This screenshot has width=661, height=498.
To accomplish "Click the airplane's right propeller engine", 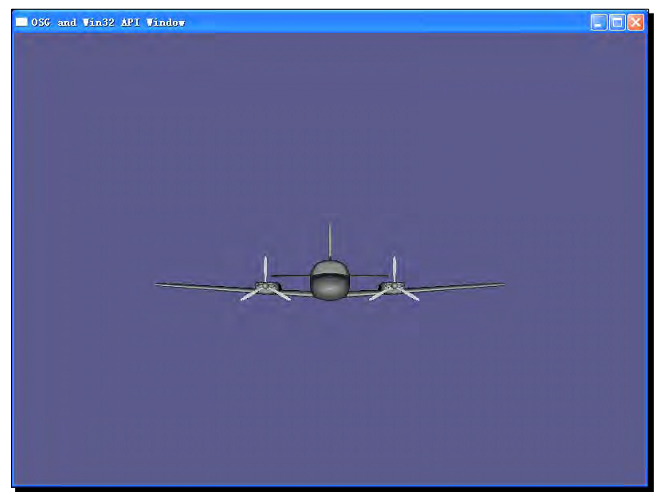I will [394, 287].
